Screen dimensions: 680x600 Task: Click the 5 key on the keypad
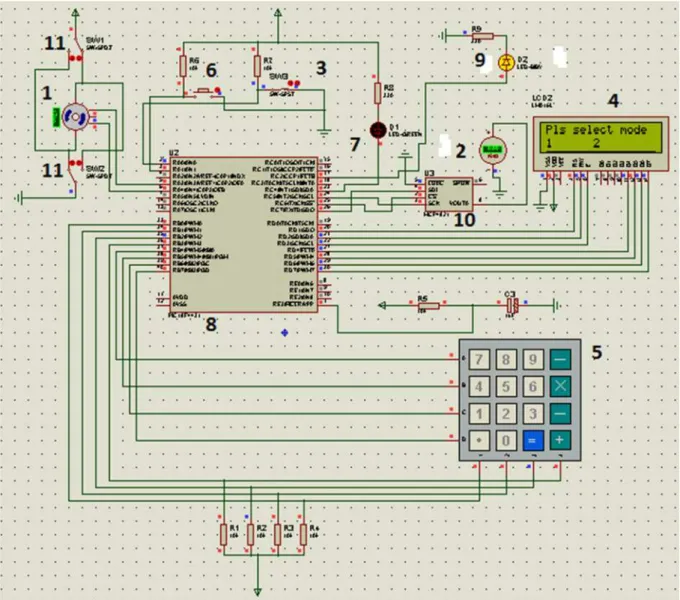click(x=506, y=386)
